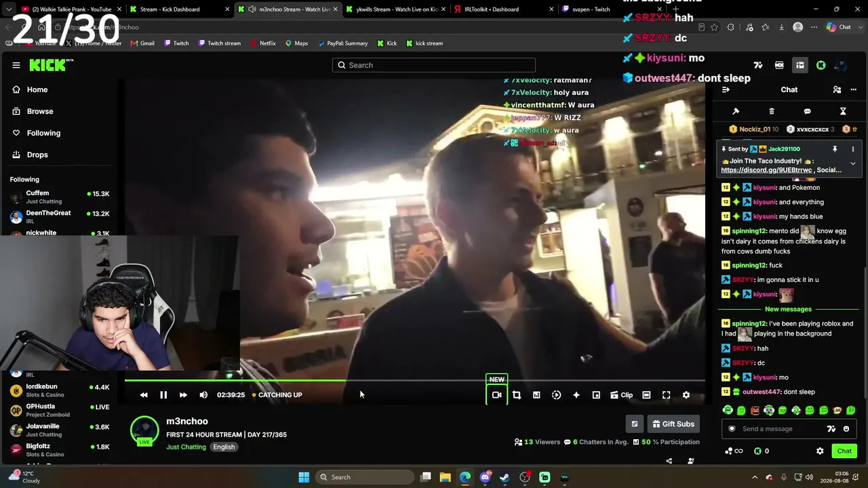The width and height of the screenshot is (868, 488).
Task: Open player settings gear
Action: [x=686, y=395]
